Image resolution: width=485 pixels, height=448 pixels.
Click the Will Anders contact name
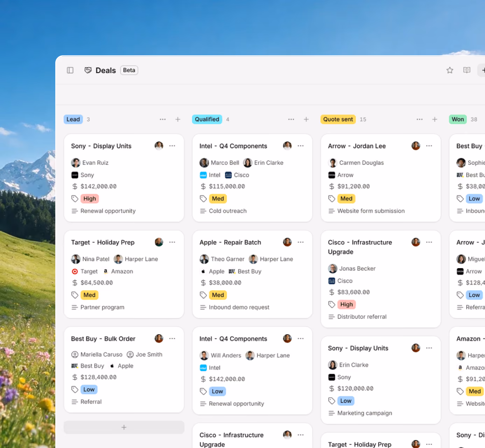[226, 356]
